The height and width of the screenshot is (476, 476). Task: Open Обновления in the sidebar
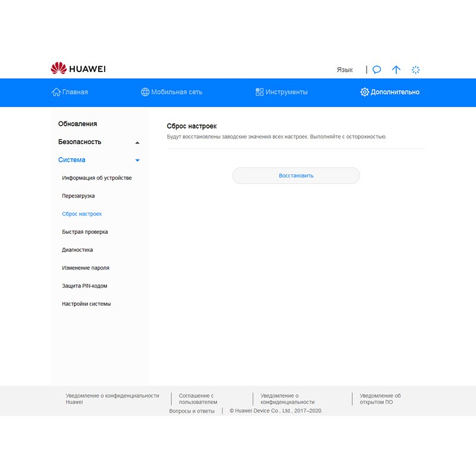(x=77, y=124)
